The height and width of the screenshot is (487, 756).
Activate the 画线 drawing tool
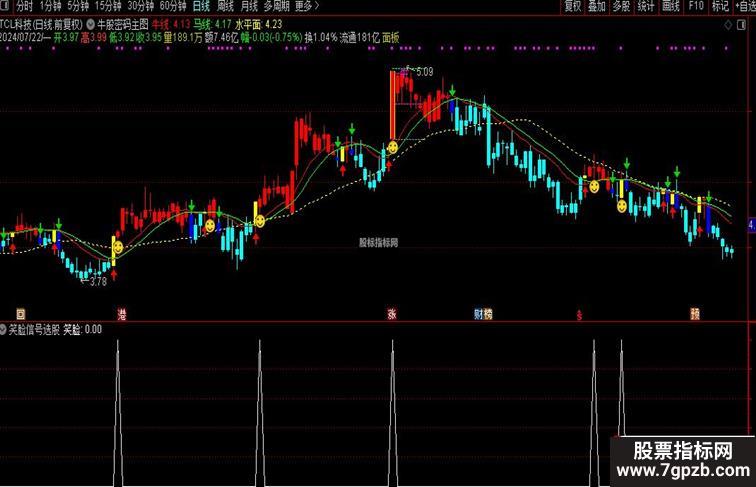point(671,6)
